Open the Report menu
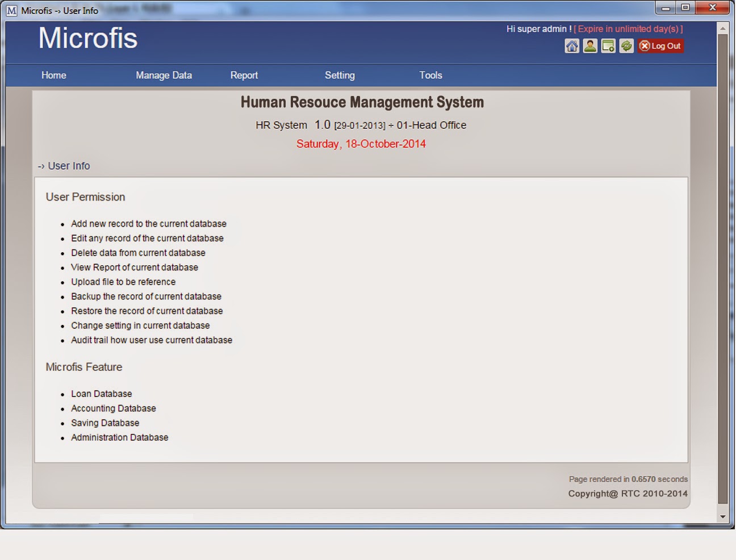 click(244, 75)
